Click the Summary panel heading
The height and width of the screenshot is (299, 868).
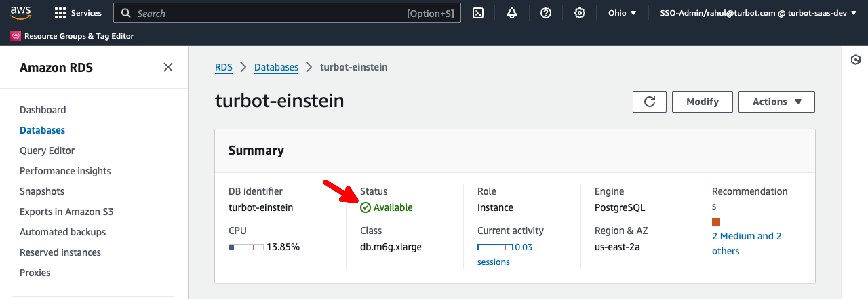point(256,150)
